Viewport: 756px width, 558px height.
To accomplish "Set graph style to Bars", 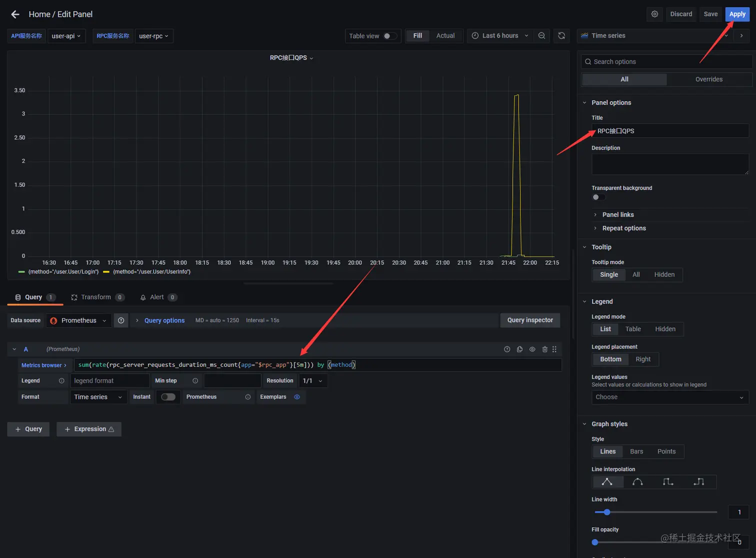I will tap(636, 451).
